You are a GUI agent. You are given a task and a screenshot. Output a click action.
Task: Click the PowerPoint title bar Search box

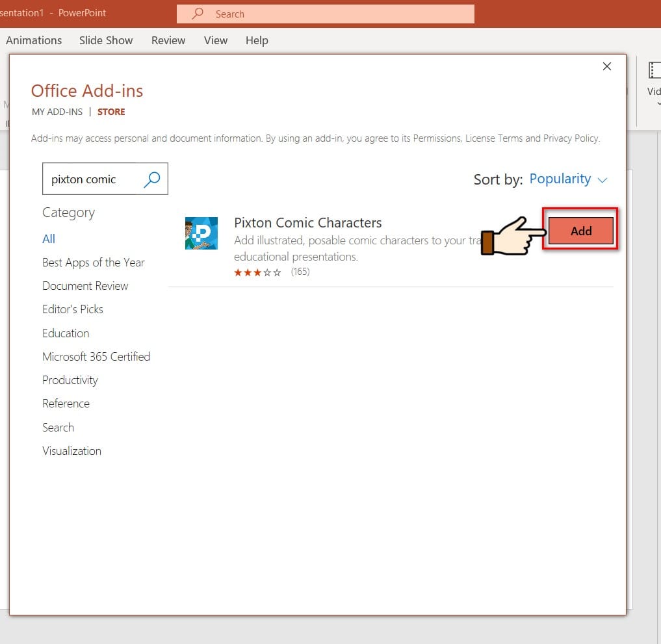[x=326, y=14]
